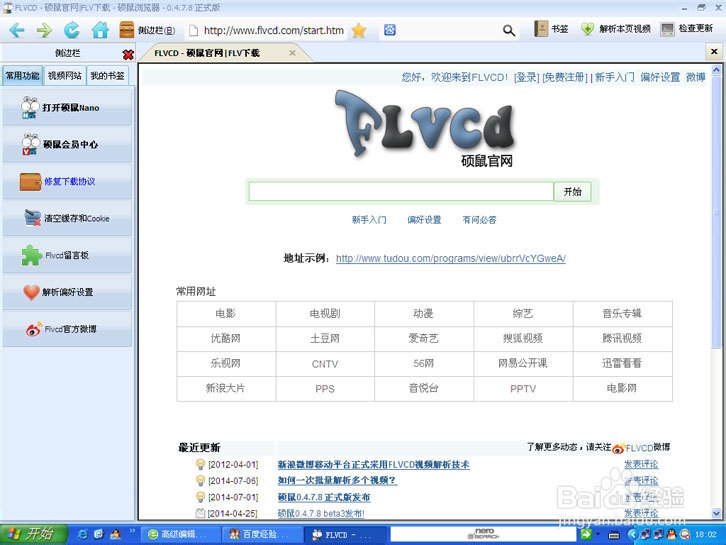The image size is (726, 545).
Task: Open 爱奇艺 in the sites table
Action: [423, 338]
